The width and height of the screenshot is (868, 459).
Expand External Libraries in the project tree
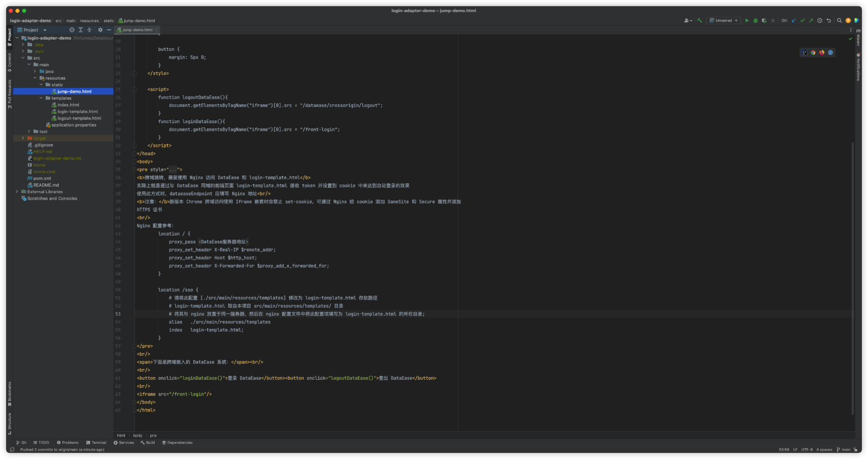click(17, 192)
